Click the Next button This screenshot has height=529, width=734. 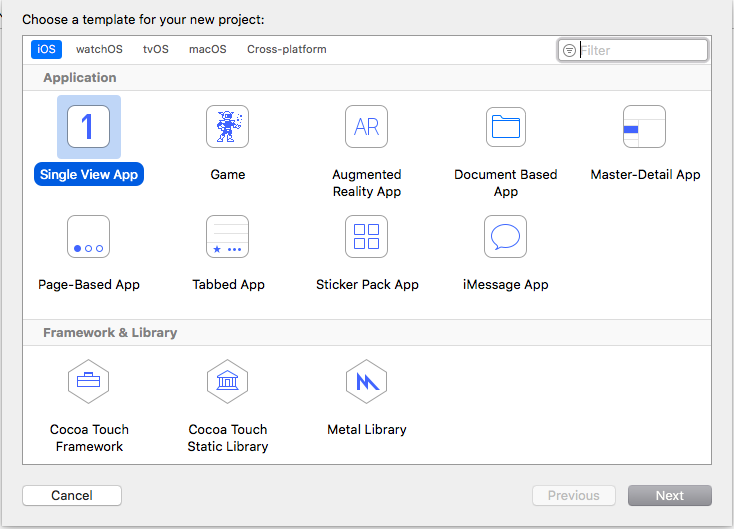pos(670,495)
